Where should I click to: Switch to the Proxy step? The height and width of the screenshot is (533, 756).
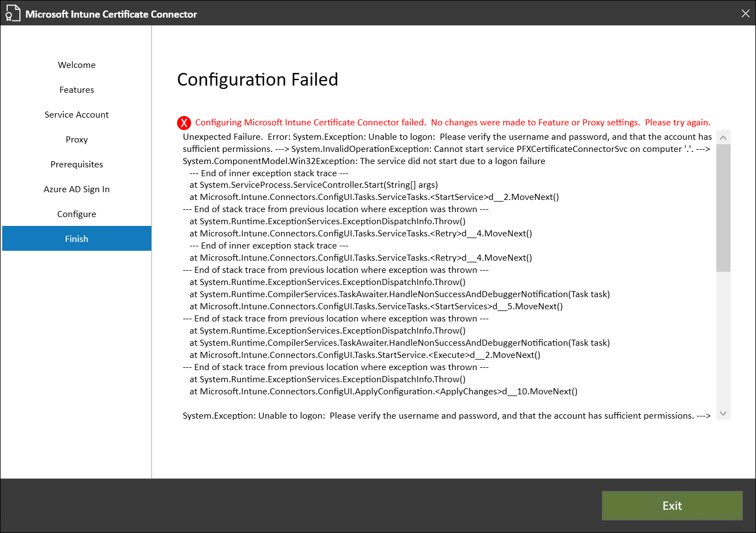point(77,139)
